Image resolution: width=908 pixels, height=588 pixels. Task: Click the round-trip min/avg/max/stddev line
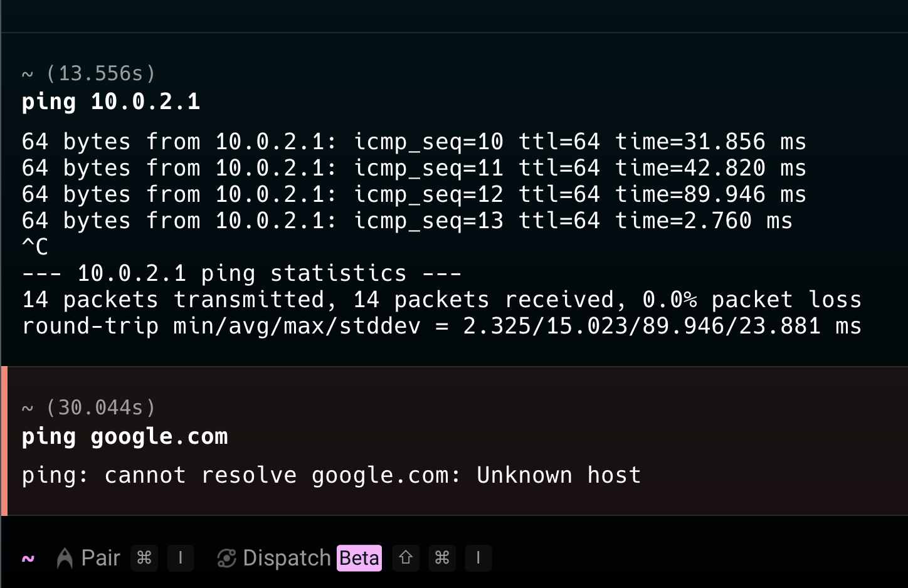pos(441,326)
